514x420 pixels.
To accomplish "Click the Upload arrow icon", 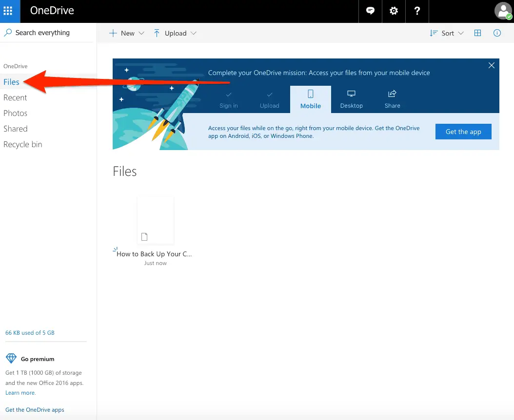I will 157,33.
